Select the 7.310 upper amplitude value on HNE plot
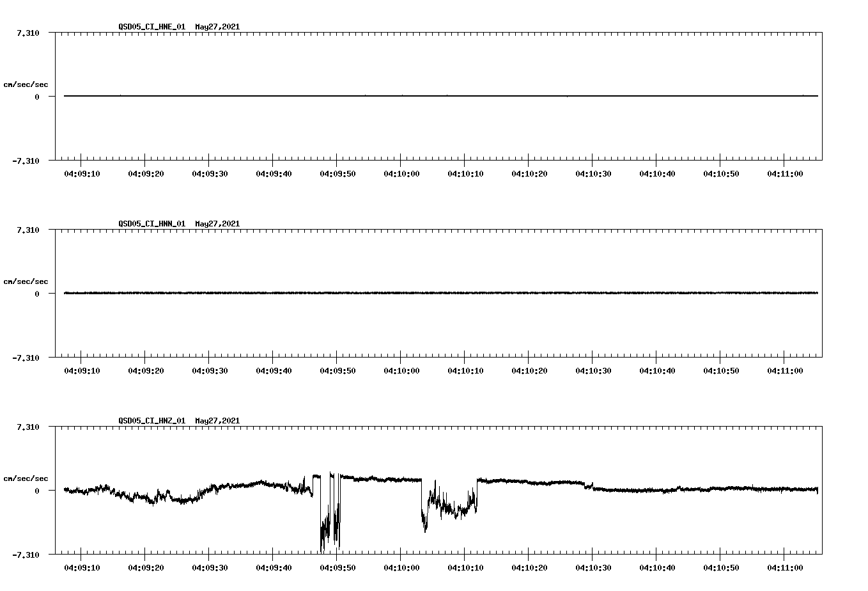The image size is (868, 591). (x=27, y=32)
